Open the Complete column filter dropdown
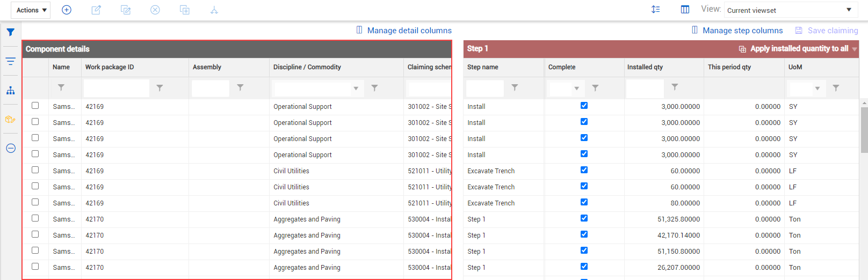 click(x=576, y=89)
